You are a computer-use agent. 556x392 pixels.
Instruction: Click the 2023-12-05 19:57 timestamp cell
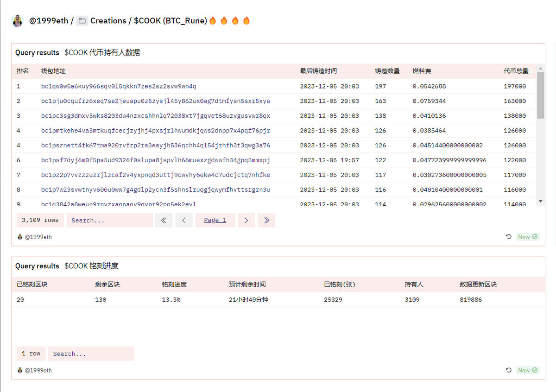(329, 160)
